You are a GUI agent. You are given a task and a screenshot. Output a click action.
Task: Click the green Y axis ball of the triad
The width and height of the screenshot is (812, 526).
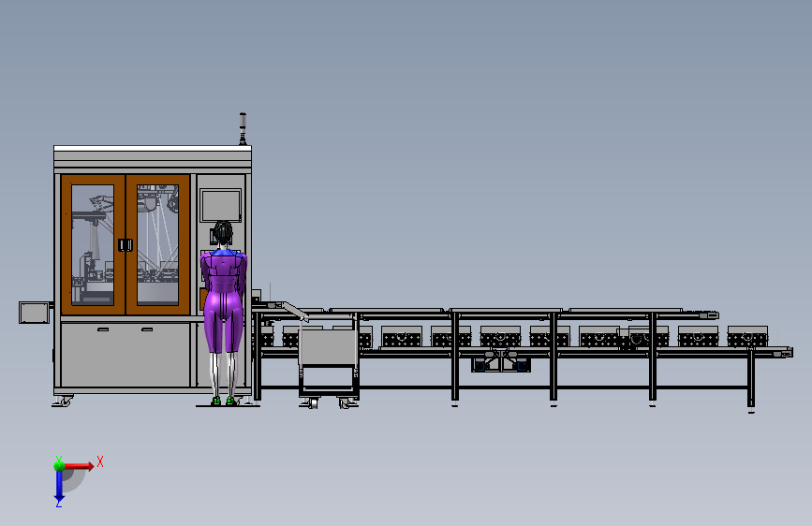pyautogui.click(x=59, y=465)
